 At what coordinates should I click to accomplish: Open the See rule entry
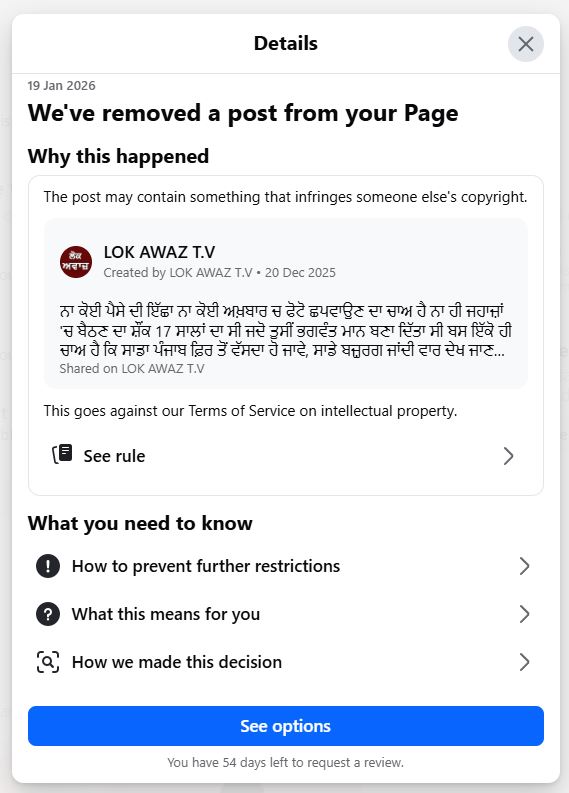(286, 456)
